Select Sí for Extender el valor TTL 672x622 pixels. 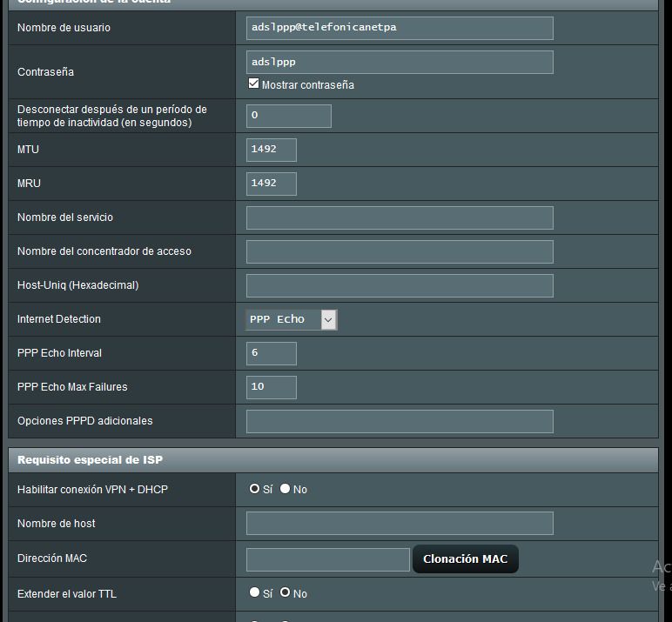click(x=254, y=592)
